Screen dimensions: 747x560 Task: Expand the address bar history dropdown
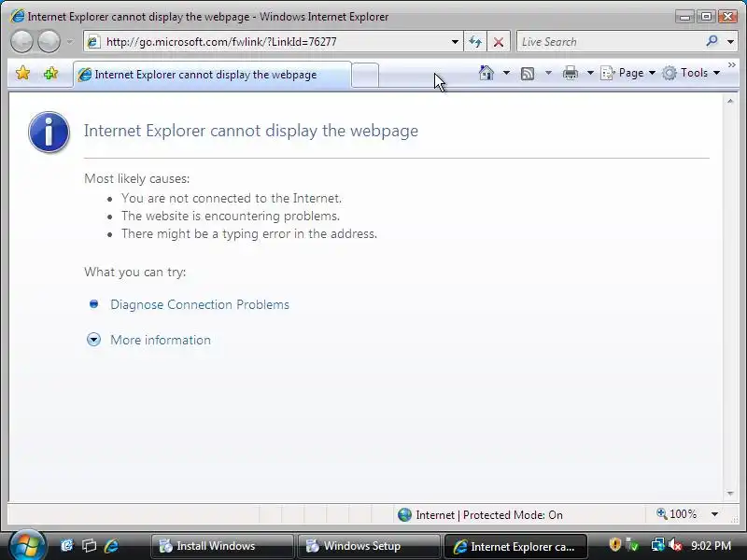tap(455, 42)
